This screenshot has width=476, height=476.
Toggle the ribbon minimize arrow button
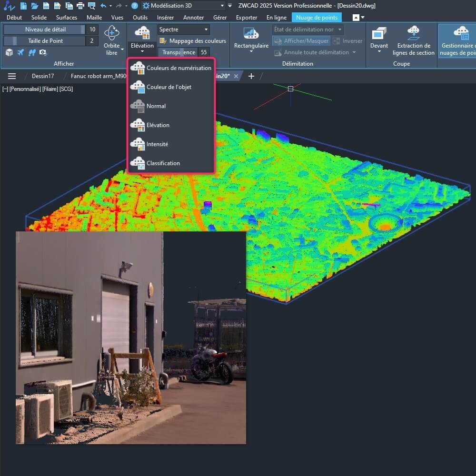[x=356, y=18]
